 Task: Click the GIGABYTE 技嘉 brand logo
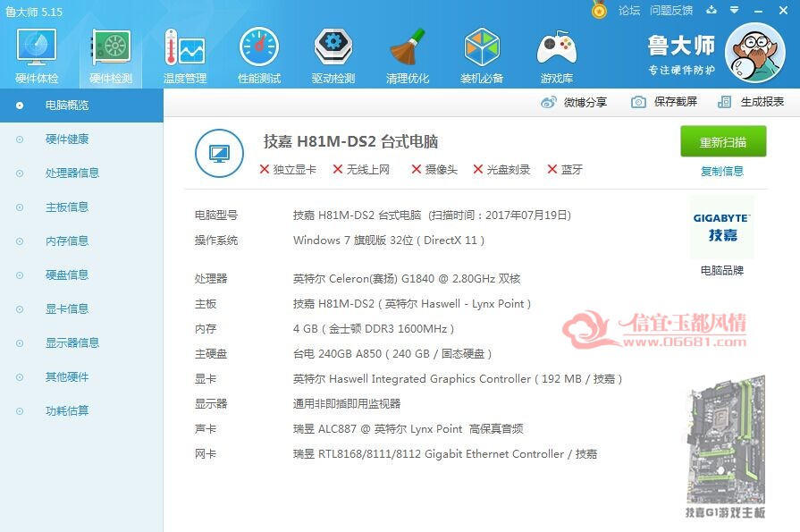click(x=721, y=227)
